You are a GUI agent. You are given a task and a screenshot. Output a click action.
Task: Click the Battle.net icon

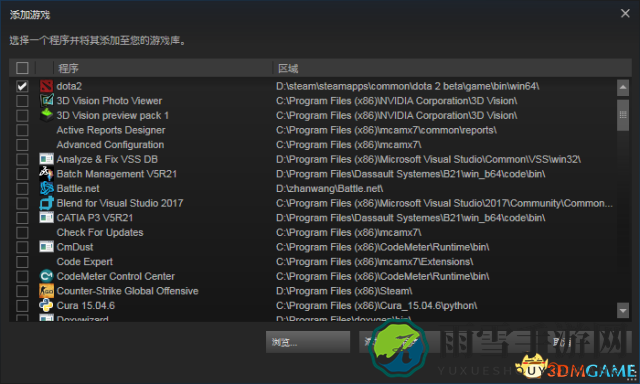click(46, 189)
